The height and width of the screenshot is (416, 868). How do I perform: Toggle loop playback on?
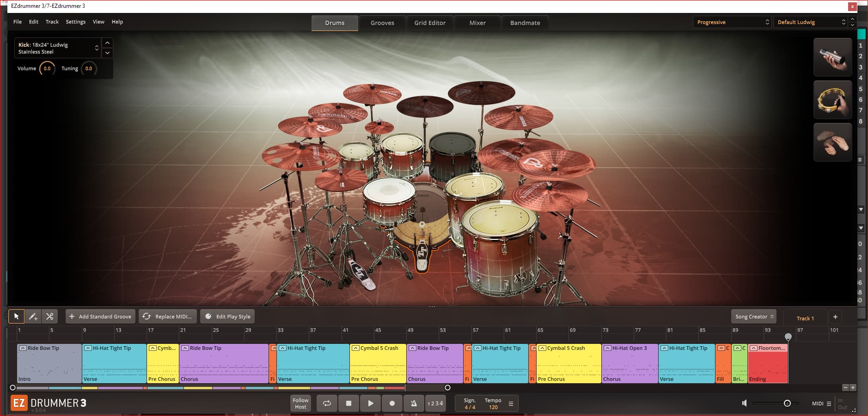click(327, 403)
